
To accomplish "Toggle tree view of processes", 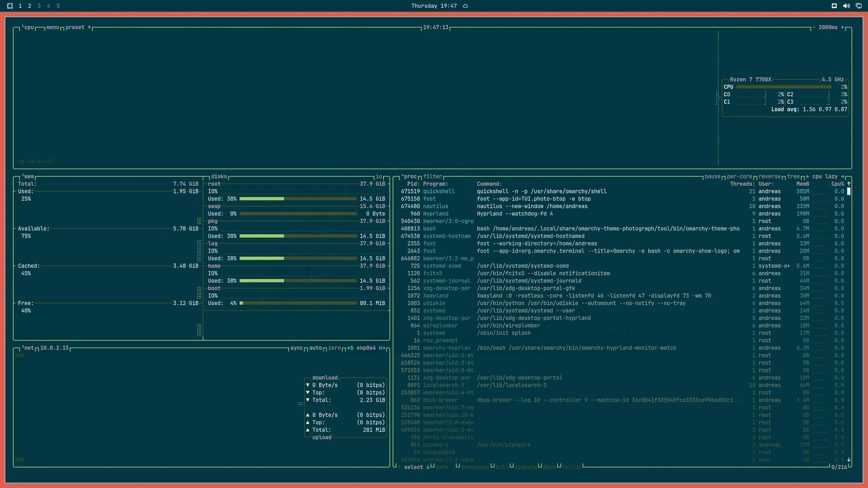I will (793, 177).
